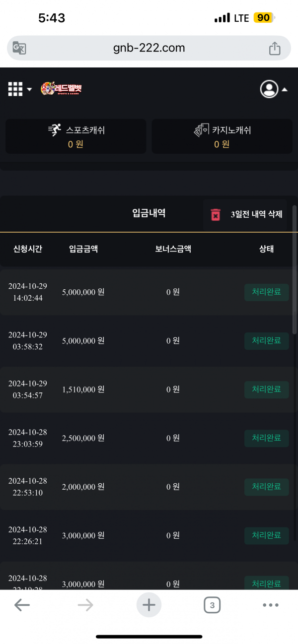Select the 스포츠캐쉬 balance card

coord(75,136)
